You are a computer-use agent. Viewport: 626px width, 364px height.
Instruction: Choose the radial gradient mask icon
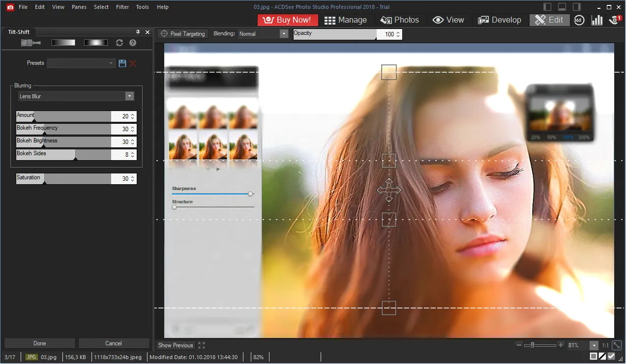95,43
